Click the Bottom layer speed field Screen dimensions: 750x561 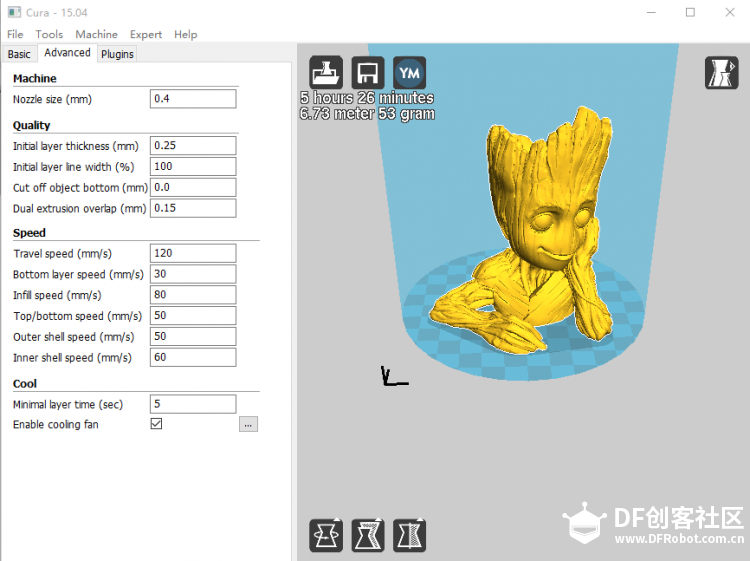click(193, 274)
